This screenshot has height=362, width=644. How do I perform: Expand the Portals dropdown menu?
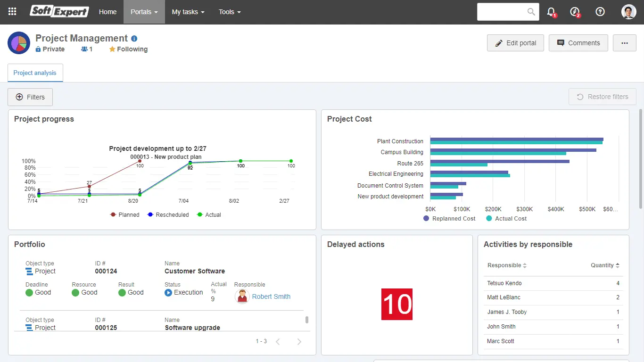click(144, 12)
